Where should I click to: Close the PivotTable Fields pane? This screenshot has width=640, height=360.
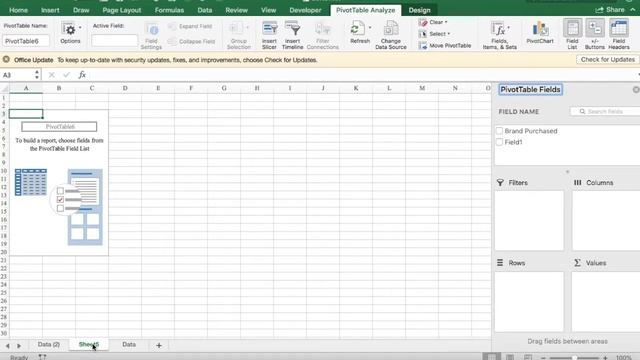click(636, 89)
